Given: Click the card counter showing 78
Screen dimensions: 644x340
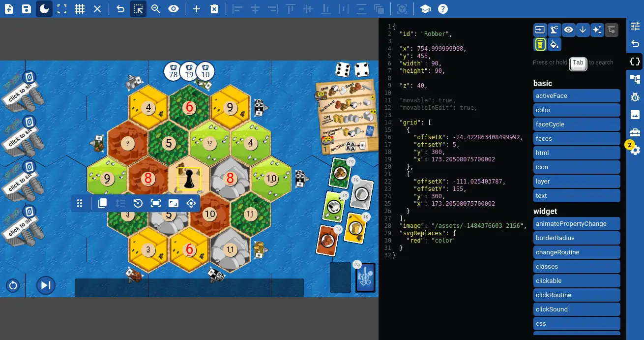Looking at the screenshot, I should pos(174,71).
